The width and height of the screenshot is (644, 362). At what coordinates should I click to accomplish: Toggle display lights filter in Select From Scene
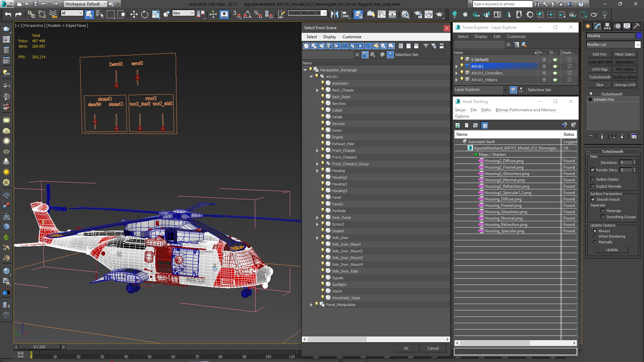pos(322,46)
